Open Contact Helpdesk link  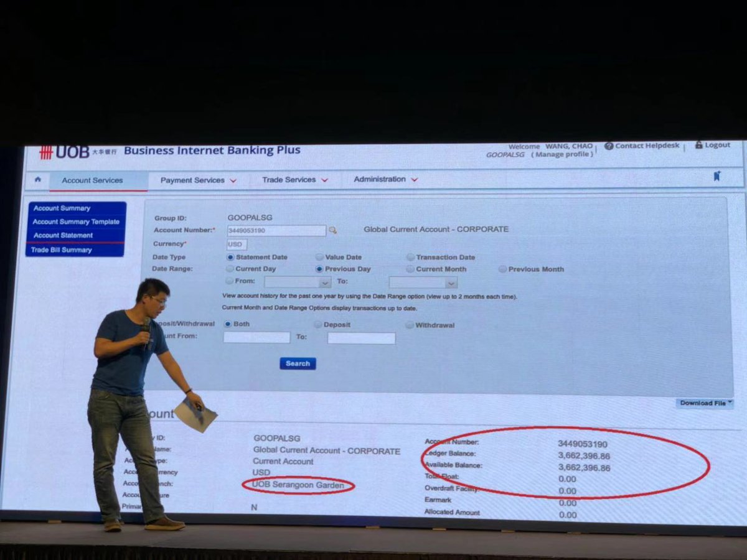(x=642, y=146)
